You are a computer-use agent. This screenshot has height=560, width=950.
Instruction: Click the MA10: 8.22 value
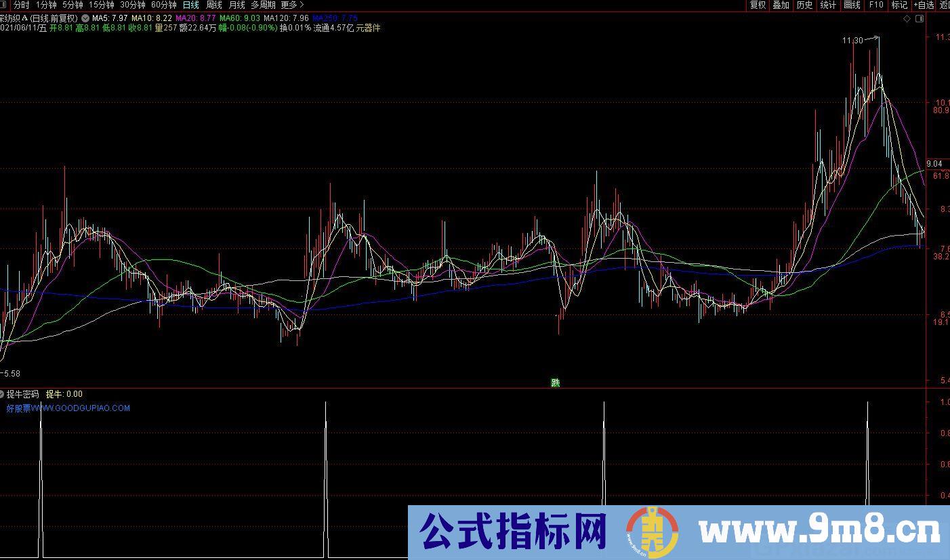coord(151,18)
